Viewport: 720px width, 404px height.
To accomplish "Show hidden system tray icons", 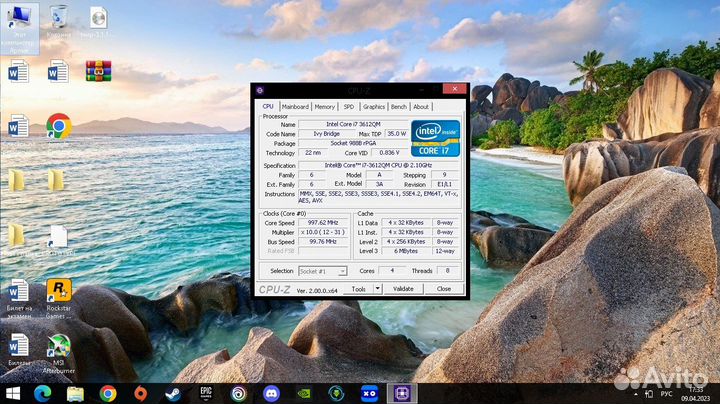I will [636, 394].
